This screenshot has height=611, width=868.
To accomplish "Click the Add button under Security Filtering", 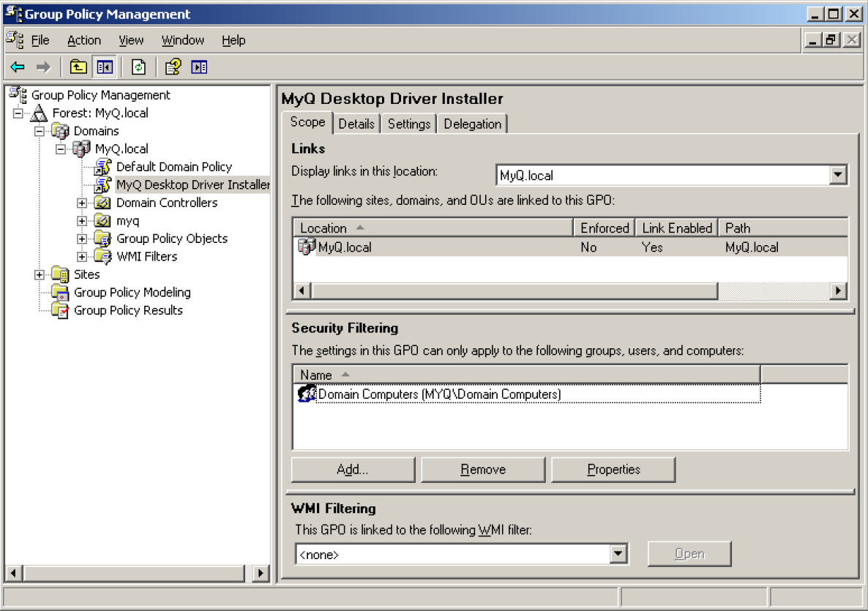I will pyautogui.click(x=352, y=469).
